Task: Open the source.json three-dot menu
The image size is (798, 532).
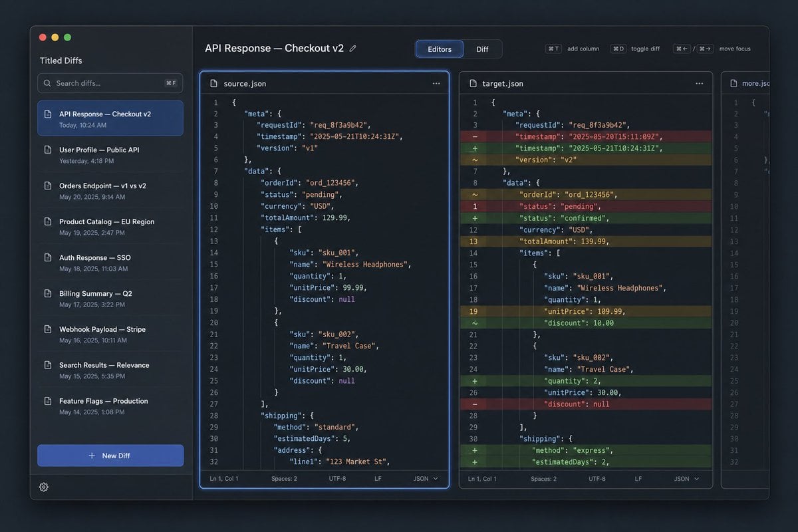Action: (x=436, y=83)
